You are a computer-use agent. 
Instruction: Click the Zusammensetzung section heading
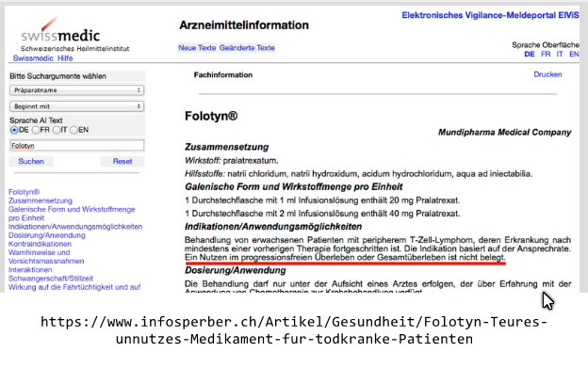pyautogui.click(x=226, y=147)
